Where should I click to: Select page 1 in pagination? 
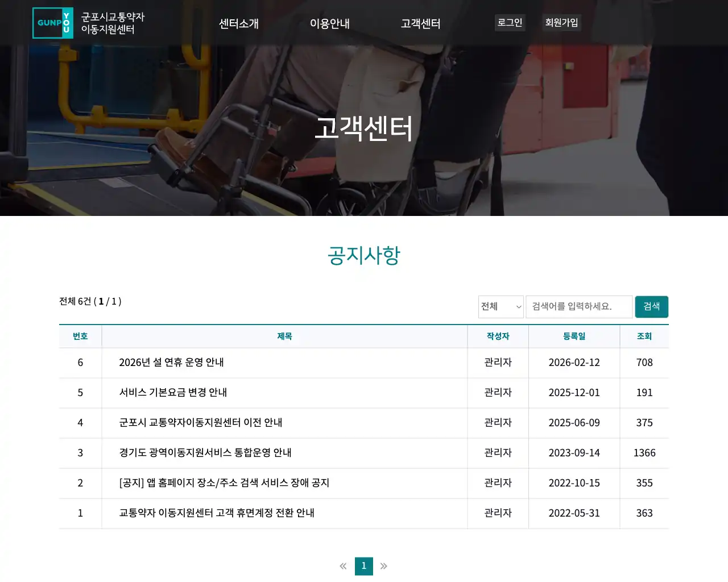click(x=364, y=566)
